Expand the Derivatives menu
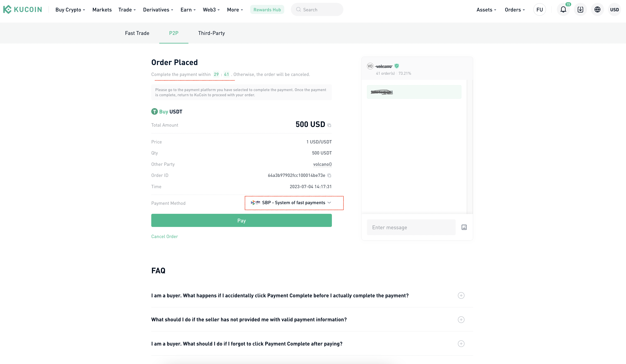Viewport: 626px width, 364px height. (x=157, y=9)
